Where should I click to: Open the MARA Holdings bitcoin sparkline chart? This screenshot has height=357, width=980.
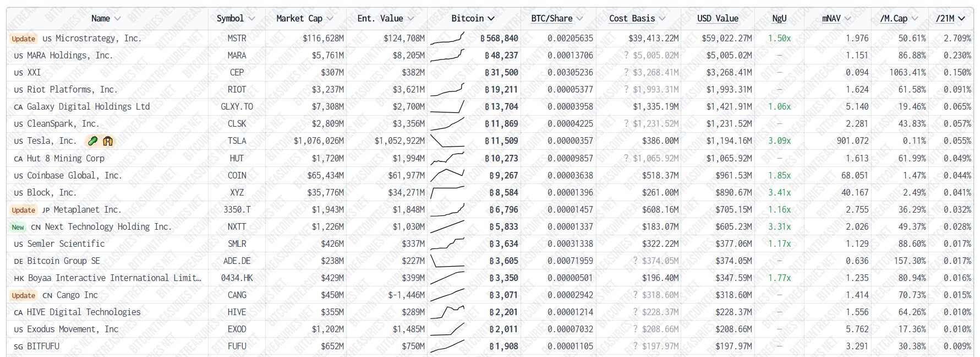coord(447,55)
